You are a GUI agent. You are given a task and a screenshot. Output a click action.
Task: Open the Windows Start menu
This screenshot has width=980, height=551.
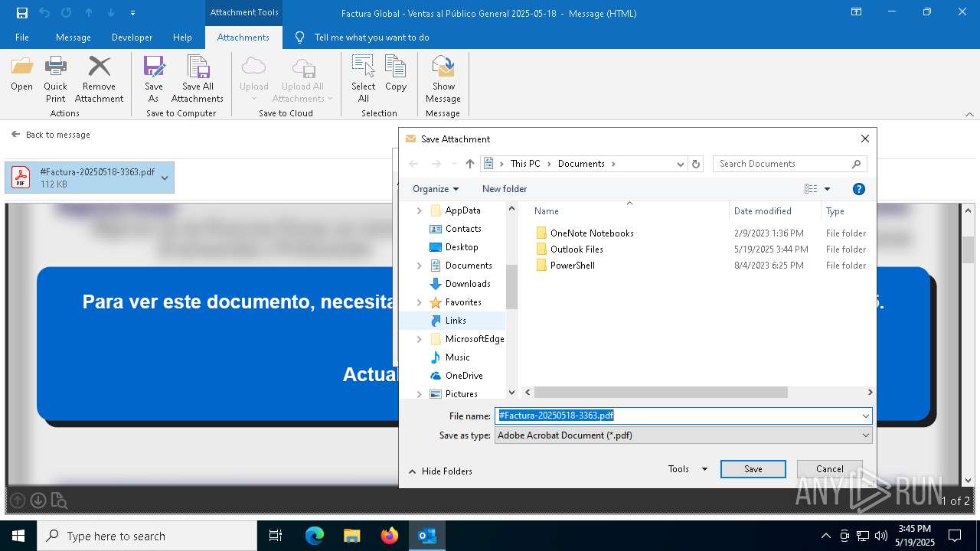tap(18, 536)
